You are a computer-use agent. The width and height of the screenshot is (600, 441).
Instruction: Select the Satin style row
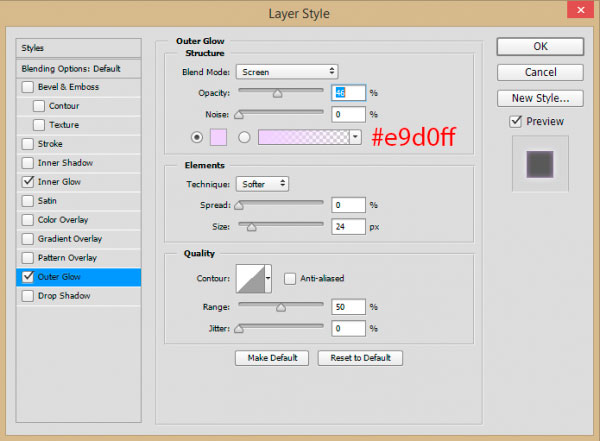[78, 201]
